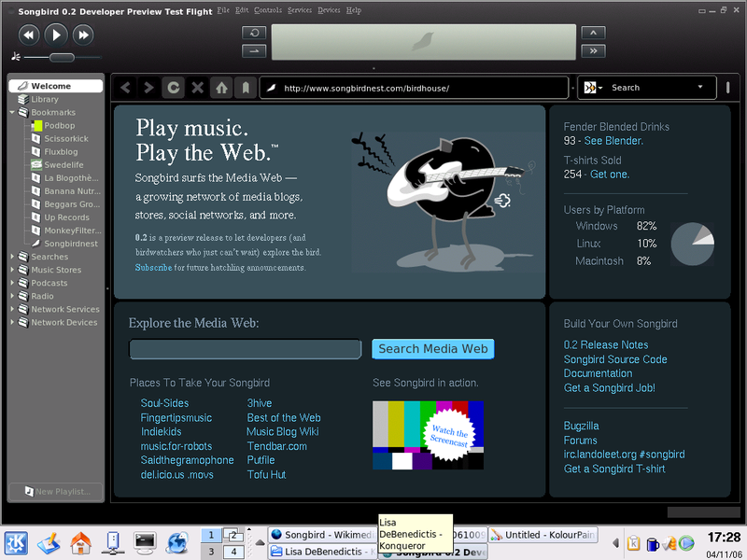Click the browser back arrow
Viewport: 747px width, 560px height.
[x=125, y=88]
